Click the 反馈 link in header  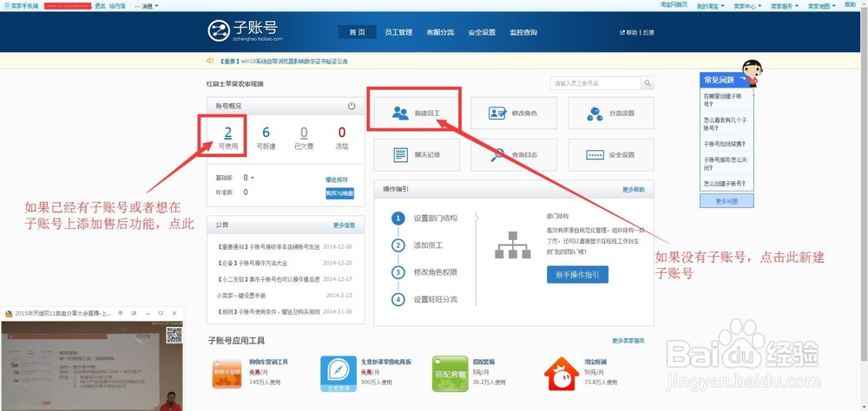tap(648, 33)
